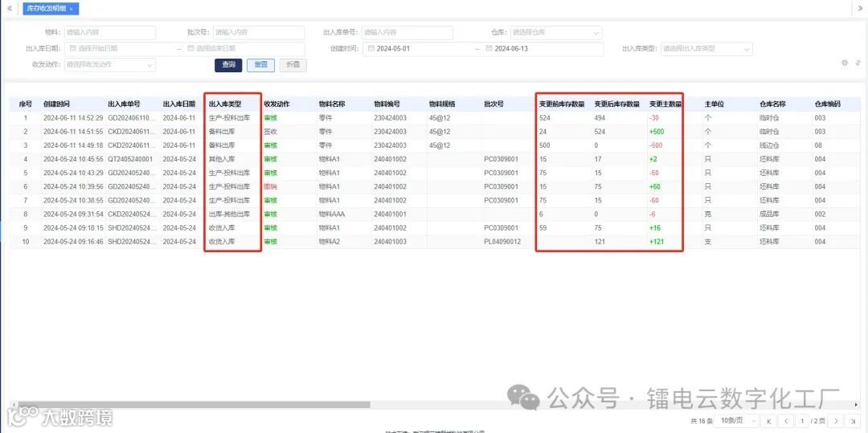This screenshot has height=433, width=868.
Task: Collapse tabs with the left double-chevron icon
Action: click(9, 8)
